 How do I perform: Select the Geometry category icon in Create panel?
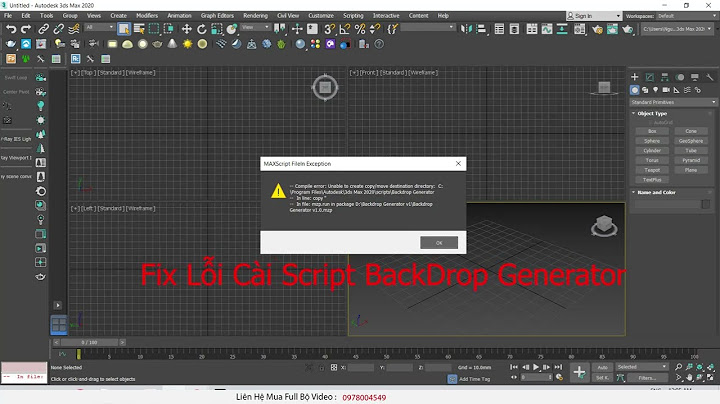point(635,90)
